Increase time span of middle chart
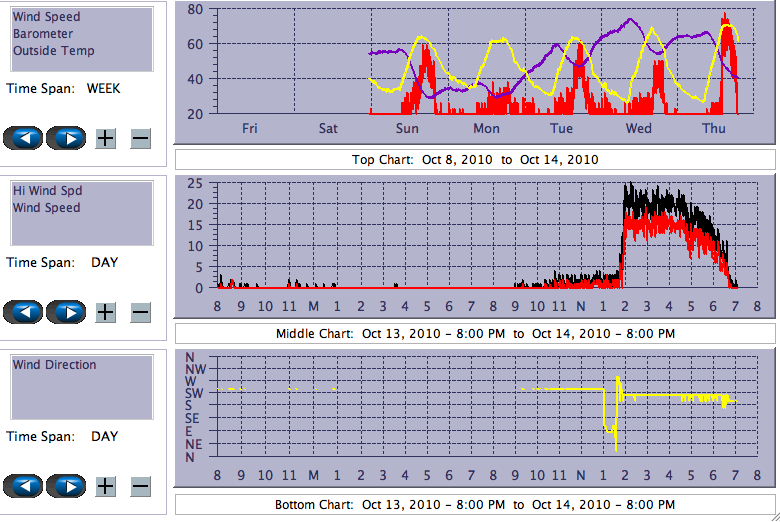The image size is (780, 522). pos(105,312)
